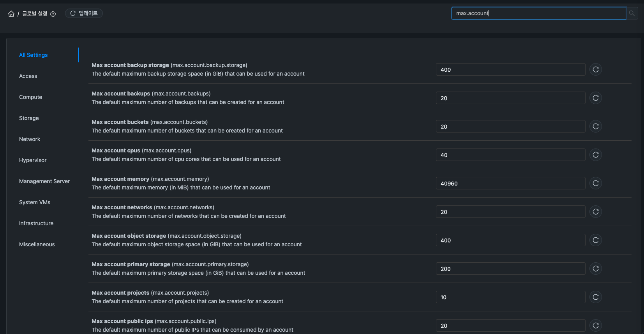Edit the max.account.buckets value field
The width and height of the screenshot is (644, 334).
click(x=510, y=126)
